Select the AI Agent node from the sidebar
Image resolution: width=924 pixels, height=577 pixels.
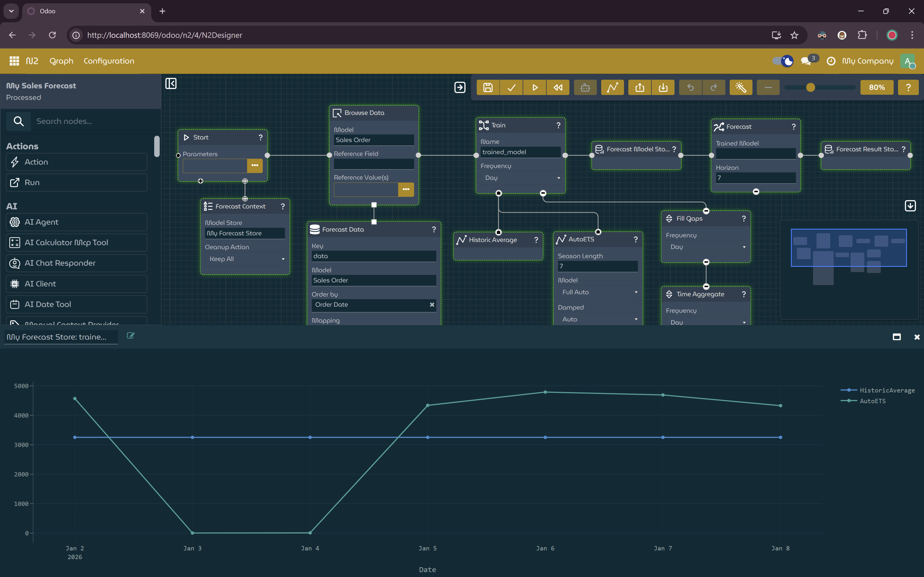tap(76, 222)
